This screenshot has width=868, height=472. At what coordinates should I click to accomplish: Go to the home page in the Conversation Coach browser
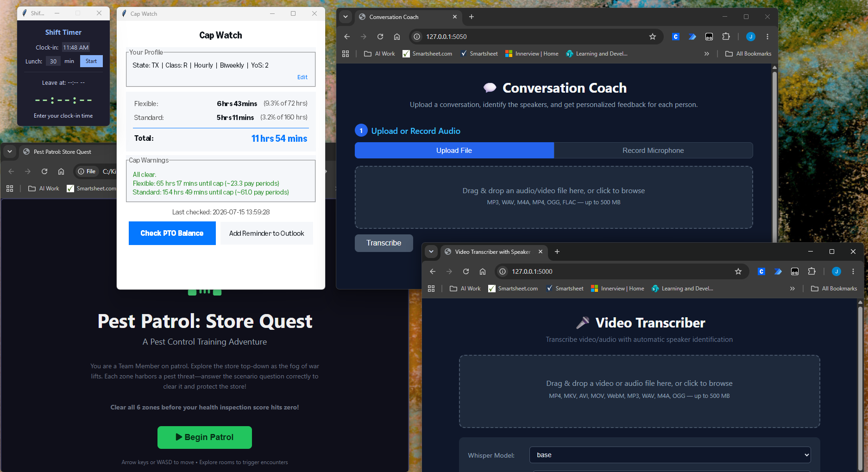point(397,37)
